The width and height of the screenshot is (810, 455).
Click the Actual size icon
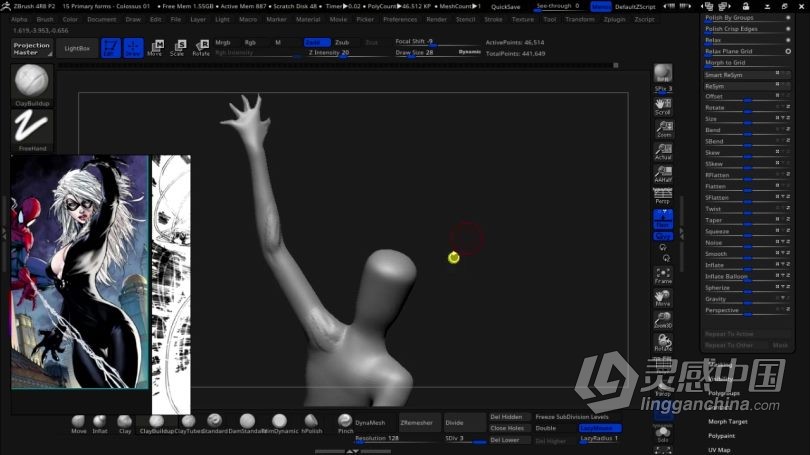[x=663, y=152]
